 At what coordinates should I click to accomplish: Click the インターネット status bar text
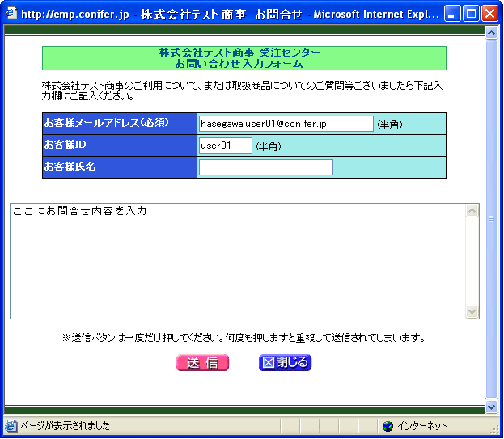[x=422, y=426]
